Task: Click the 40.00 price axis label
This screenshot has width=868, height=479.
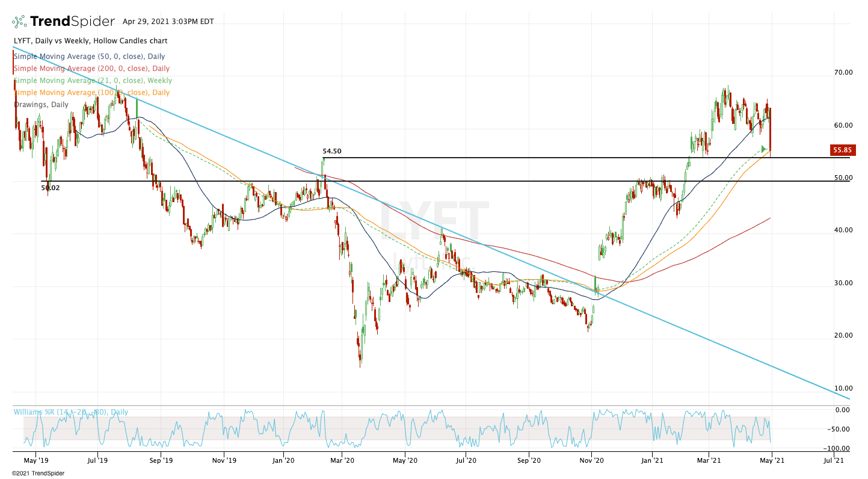Action: point(843,230)
